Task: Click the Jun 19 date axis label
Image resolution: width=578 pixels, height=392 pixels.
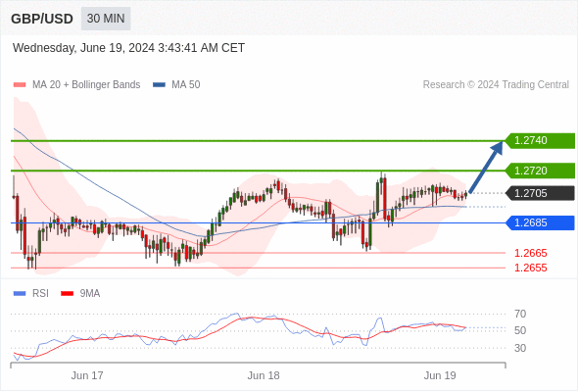Action: click(440, 375)
